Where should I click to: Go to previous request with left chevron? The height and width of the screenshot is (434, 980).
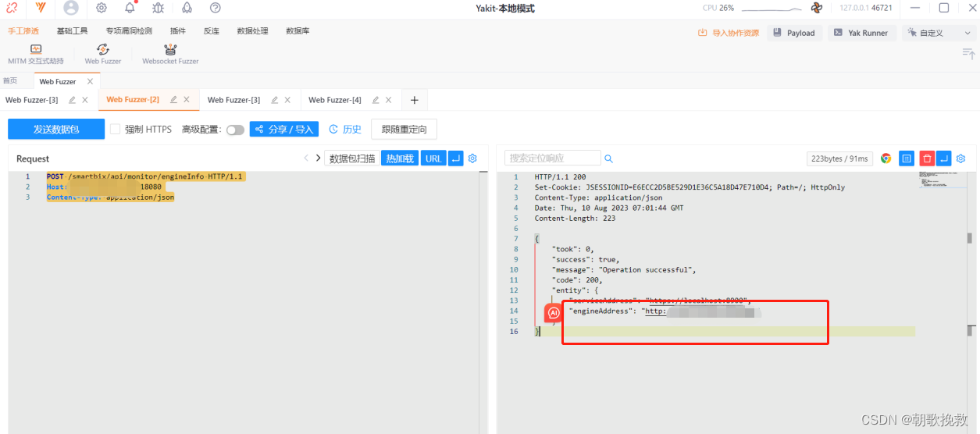pyautogui.click(x=306, y=158)
